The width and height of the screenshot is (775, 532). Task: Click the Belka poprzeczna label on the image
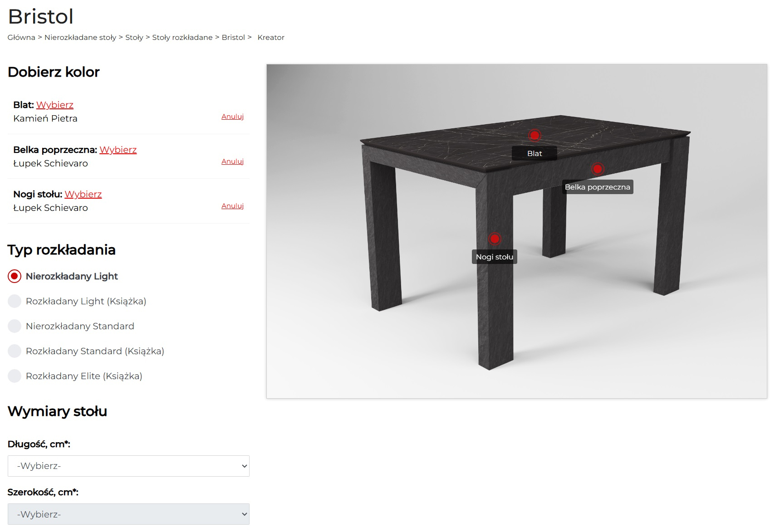click(x=598, y=187)
